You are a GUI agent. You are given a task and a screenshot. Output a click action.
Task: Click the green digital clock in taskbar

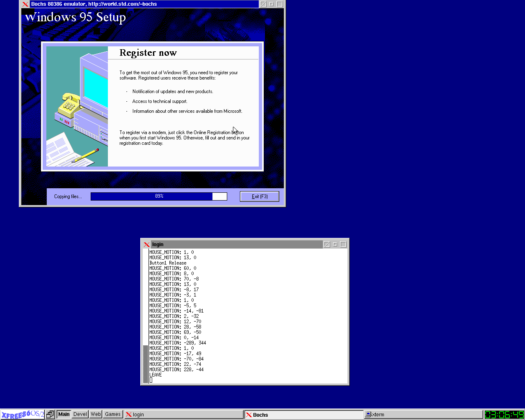point(504,415)
